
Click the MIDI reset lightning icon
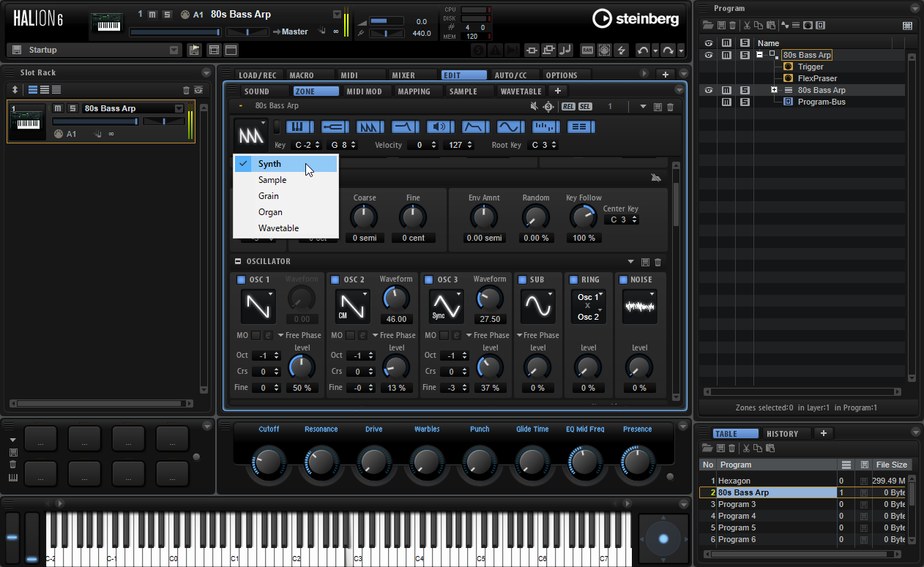click(622, 50)
